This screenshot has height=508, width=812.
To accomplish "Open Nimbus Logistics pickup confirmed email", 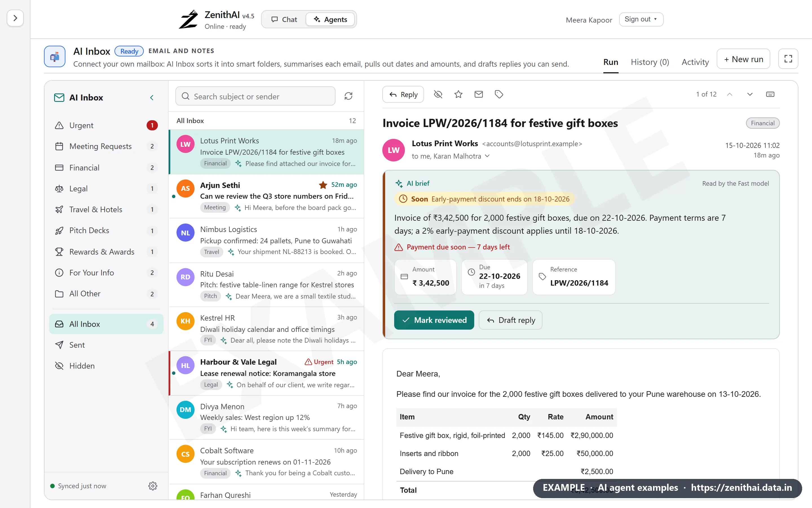I will [266, 240].
